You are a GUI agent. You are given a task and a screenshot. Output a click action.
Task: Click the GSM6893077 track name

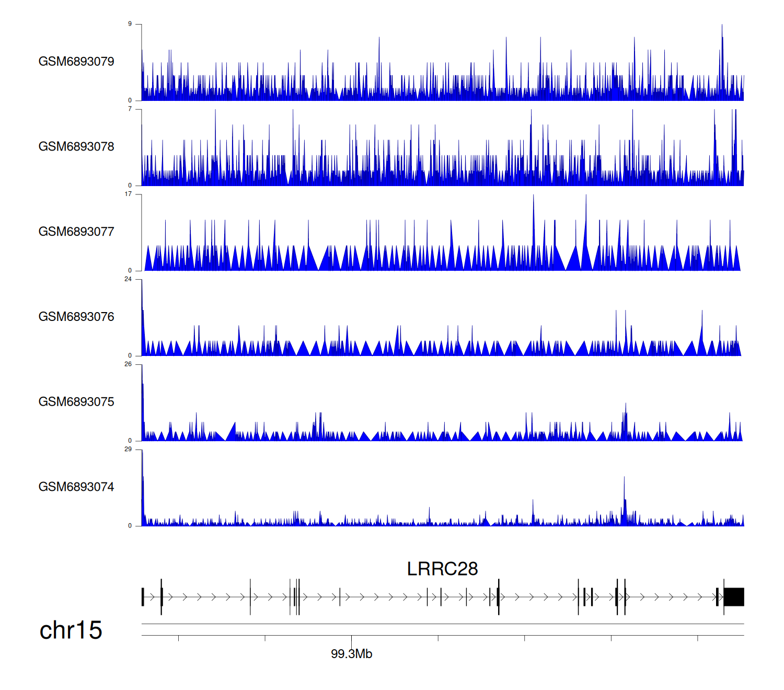point(76,232)
